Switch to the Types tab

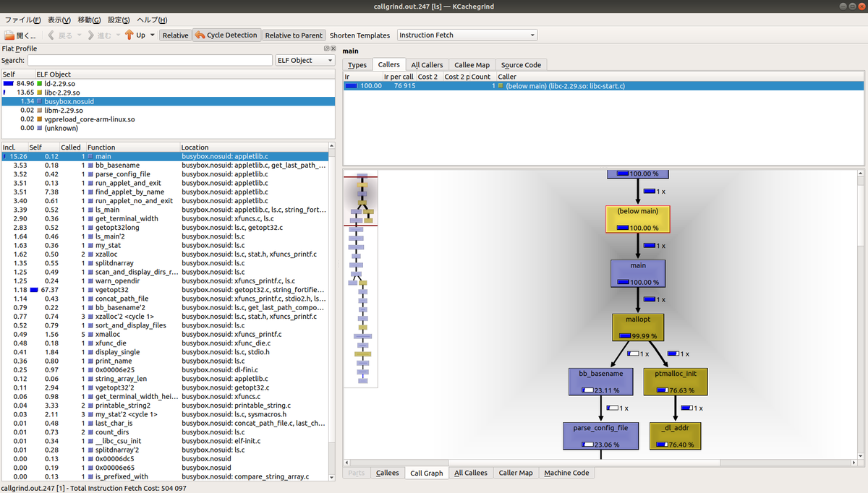(357, 64)
